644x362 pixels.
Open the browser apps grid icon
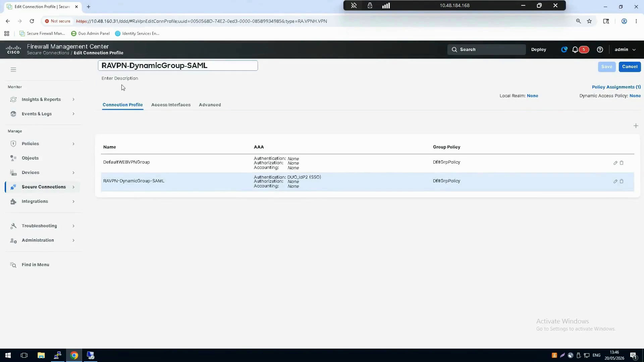pos(7,34)
